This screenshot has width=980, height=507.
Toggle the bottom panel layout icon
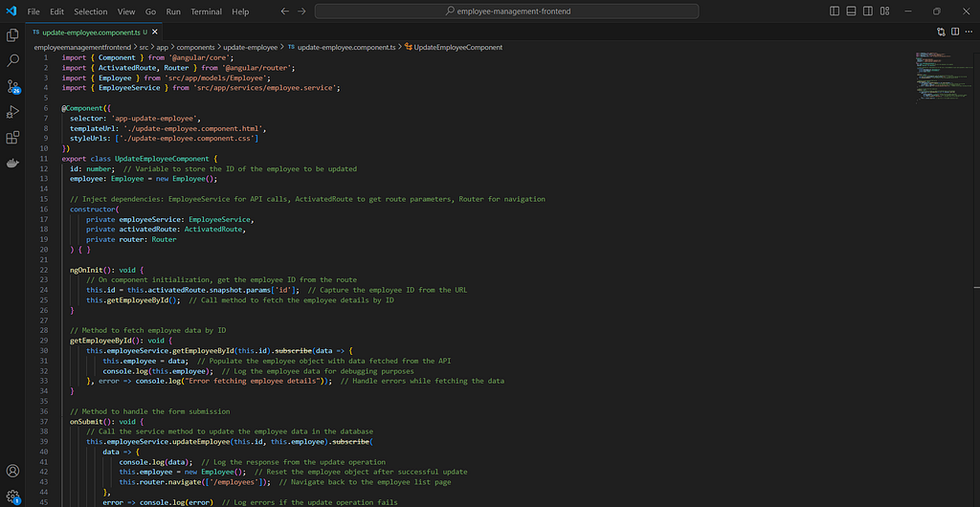pyautogui.click(x=851, y=11)
